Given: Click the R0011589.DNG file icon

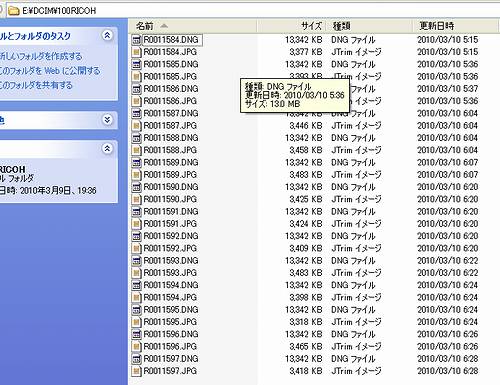Looking at the screenshot, I should click(x=136, y=163).
